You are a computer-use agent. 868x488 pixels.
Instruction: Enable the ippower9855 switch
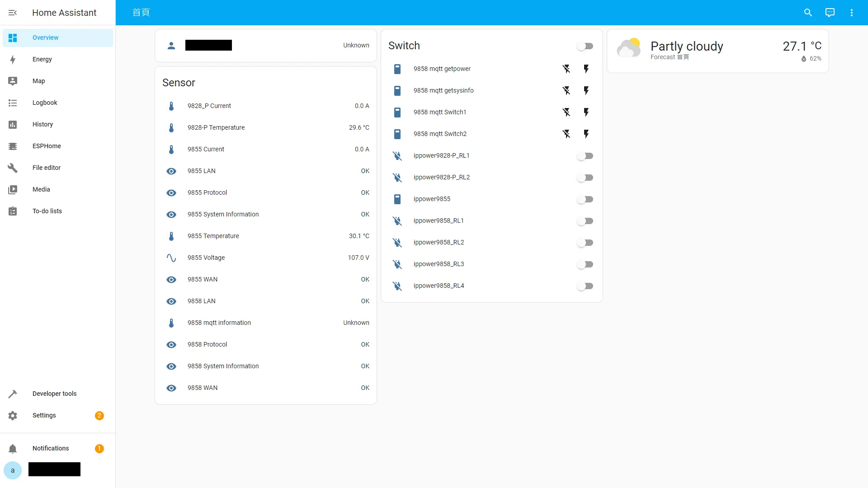pyautogui.click(x=585, y=199)
